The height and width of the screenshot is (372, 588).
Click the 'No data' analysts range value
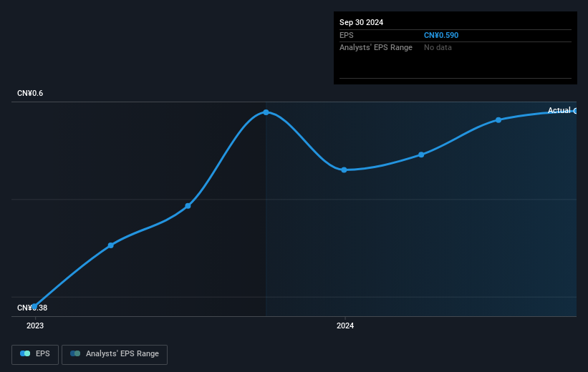(438, 48)
